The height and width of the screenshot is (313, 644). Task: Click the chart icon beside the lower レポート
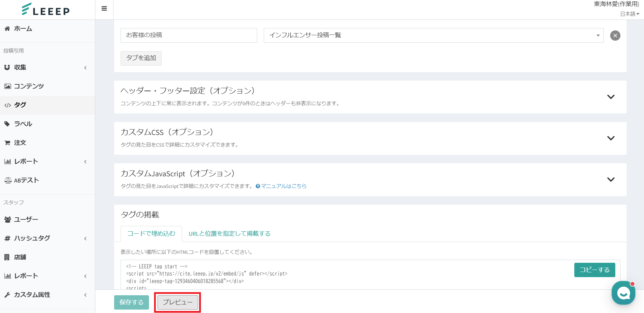pos(8,276)
